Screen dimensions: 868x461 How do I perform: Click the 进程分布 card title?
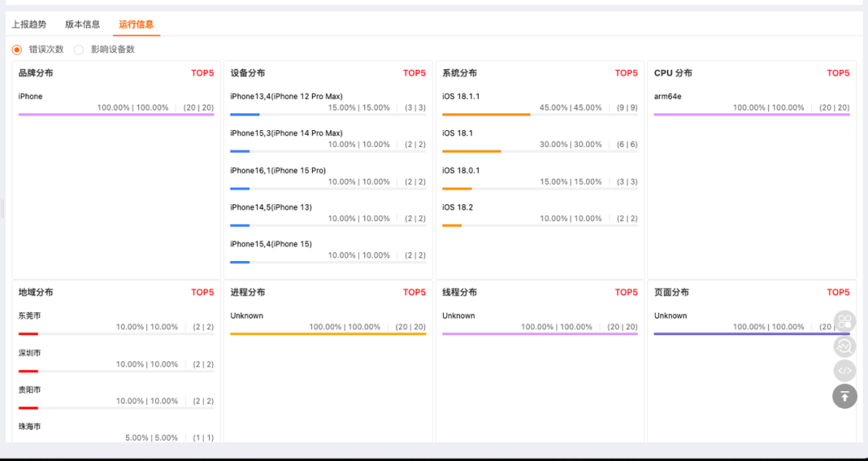248,292
